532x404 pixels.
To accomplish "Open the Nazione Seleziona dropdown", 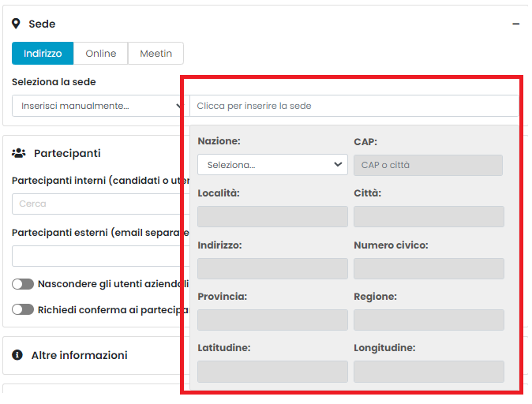I will coord(273,165).
